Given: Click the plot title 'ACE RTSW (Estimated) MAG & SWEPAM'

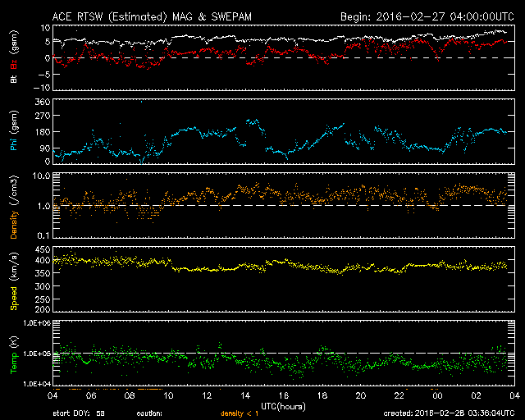Looking at the screenshot, I should coord(152,16).
